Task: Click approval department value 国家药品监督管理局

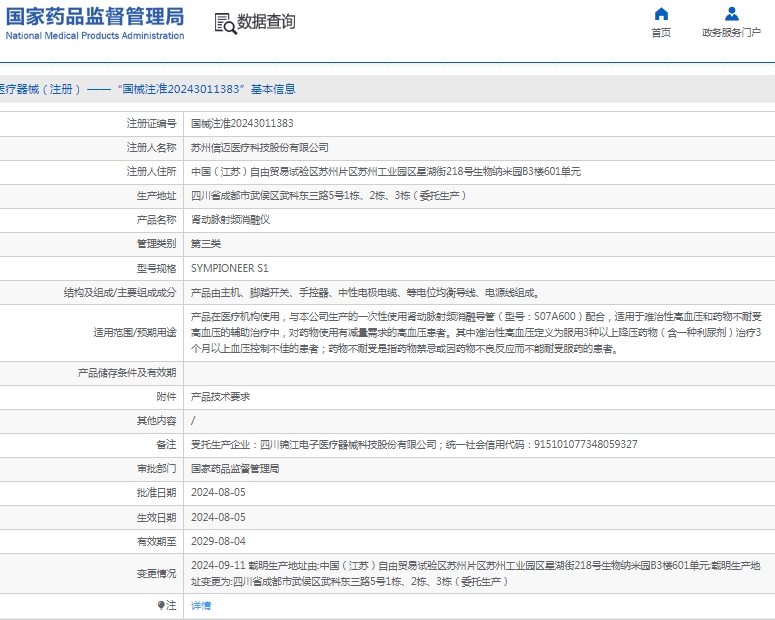Action: pyautogui.click(x=235, y=469)
